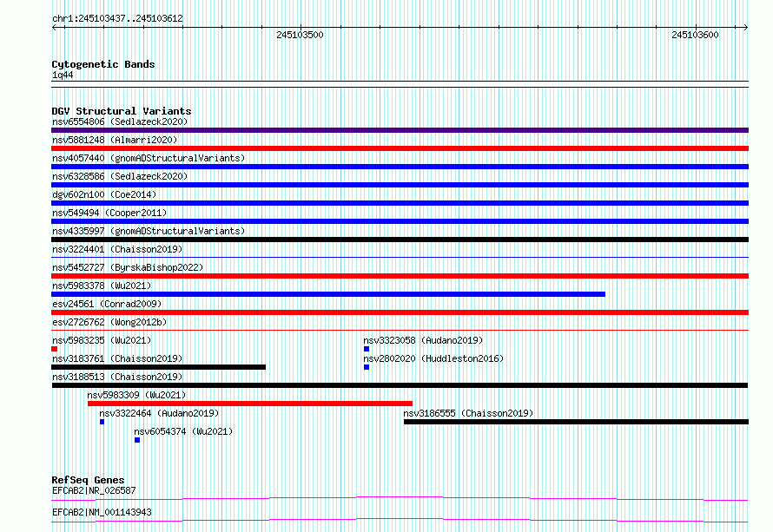Click the RefSeq Genes track title
Image resolution: width=773 pixels, height=532 pixels.
coord(88,480)
